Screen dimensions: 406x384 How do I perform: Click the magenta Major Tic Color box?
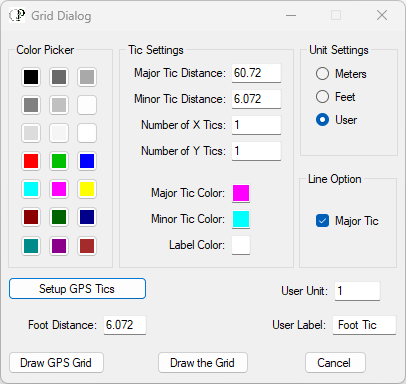[x=241, y=193]
